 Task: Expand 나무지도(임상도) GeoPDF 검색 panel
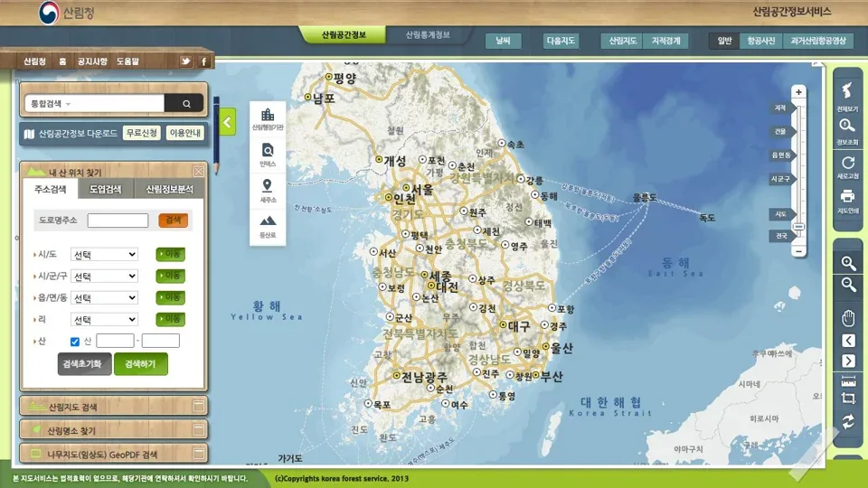point(114,454)
